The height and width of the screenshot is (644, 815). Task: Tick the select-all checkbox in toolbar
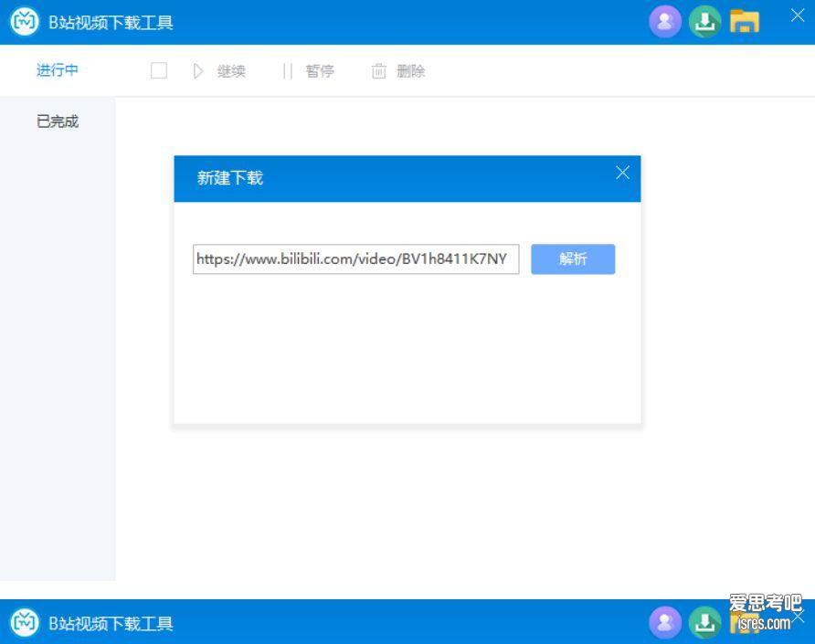(159, 70)
